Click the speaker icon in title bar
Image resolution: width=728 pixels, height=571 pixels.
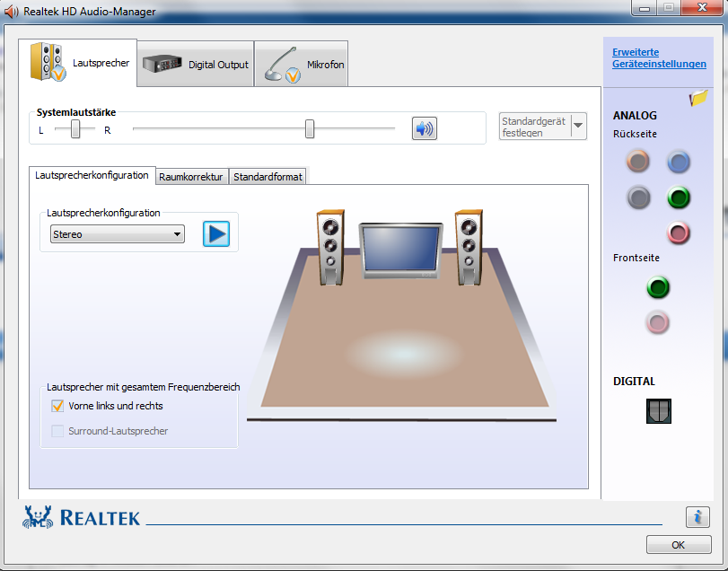click(x=11, y=11)
